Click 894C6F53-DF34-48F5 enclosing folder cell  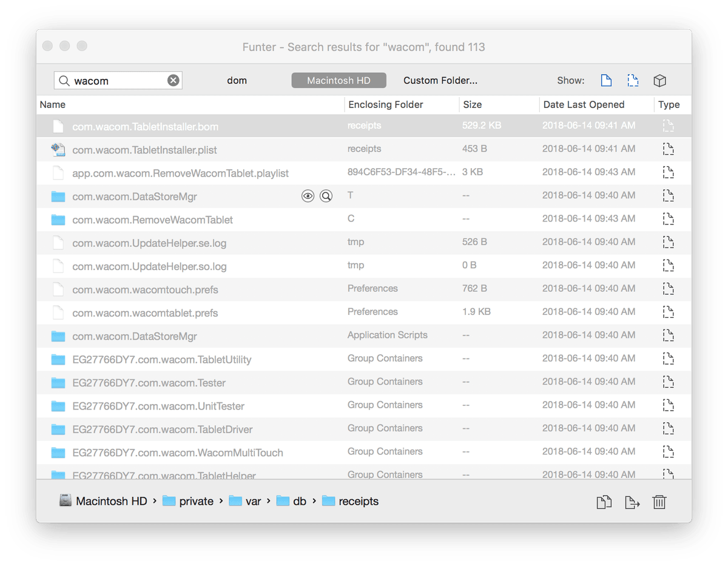pos(401,172)
